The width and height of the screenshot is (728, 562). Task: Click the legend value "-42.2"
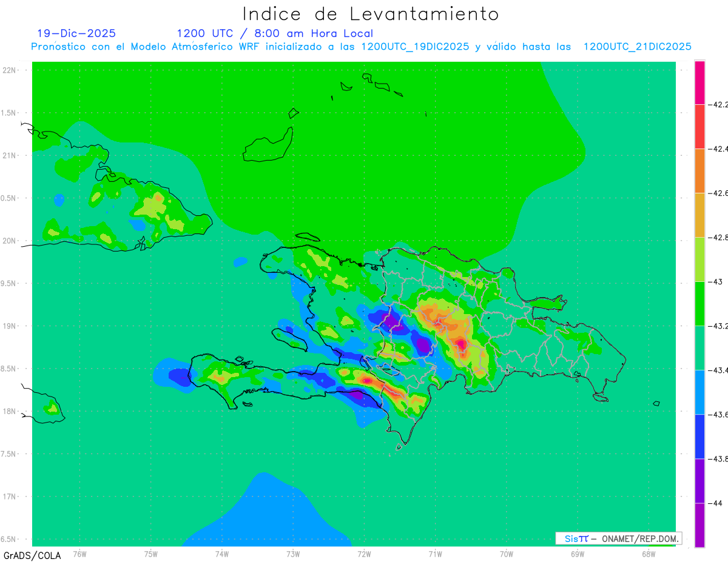tap(720, 104)
